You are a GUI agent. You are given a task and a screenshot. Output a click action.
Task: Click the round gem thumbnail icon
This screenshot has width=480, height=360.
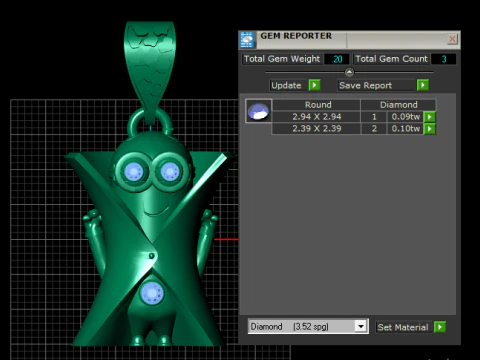pyautogui.click(x=259, y=111)
